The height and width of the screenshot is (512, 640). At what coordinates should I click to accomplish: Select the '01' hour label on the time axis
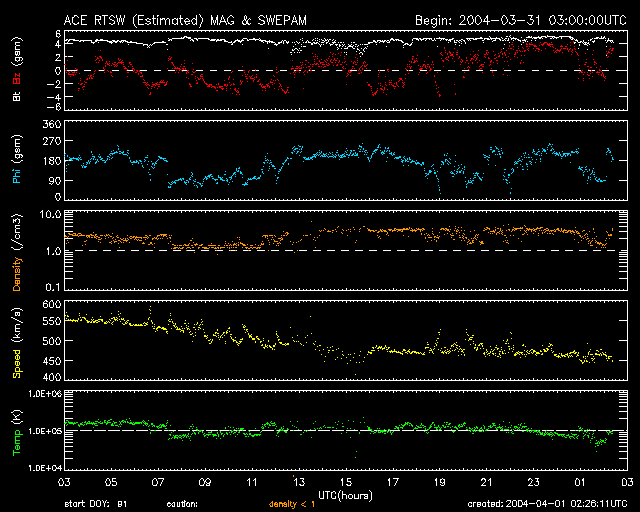tap(580, 483)
